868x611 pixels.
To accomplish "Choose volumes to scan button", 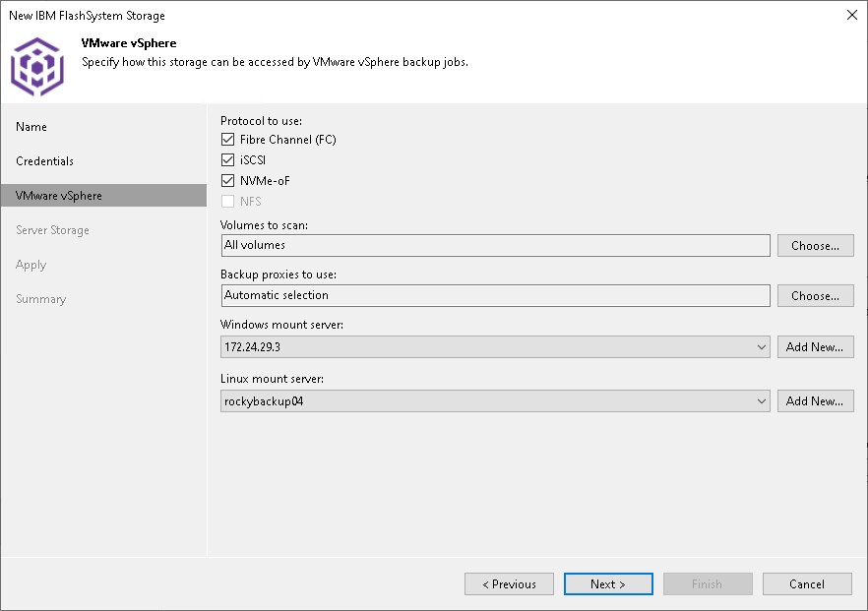I will 816,246.
